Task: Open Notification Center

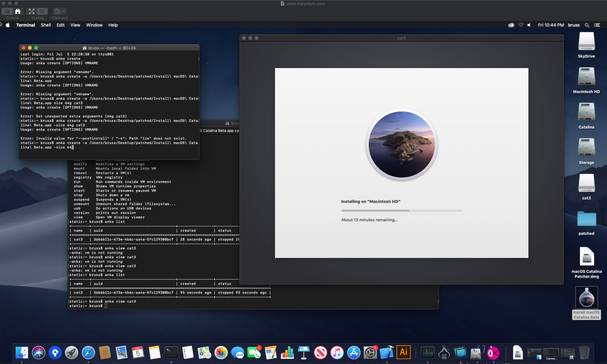Action: point(597,25)
